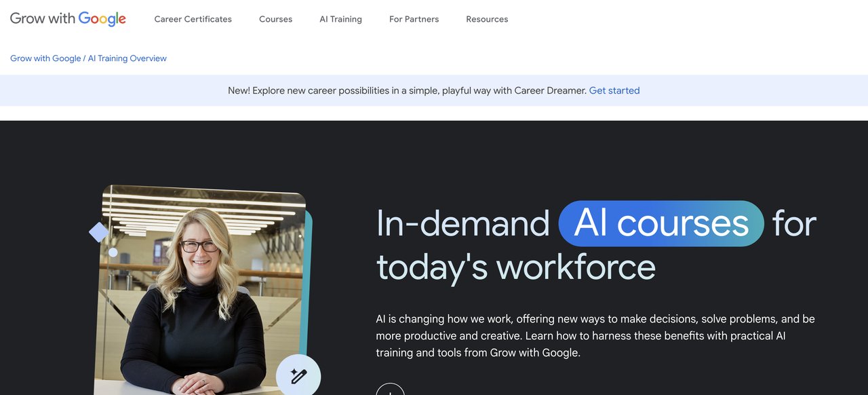Click the 'AI is changing how we work' paragraph
Image resolution: width=868 pixels, height=395 pixels.
595,336
